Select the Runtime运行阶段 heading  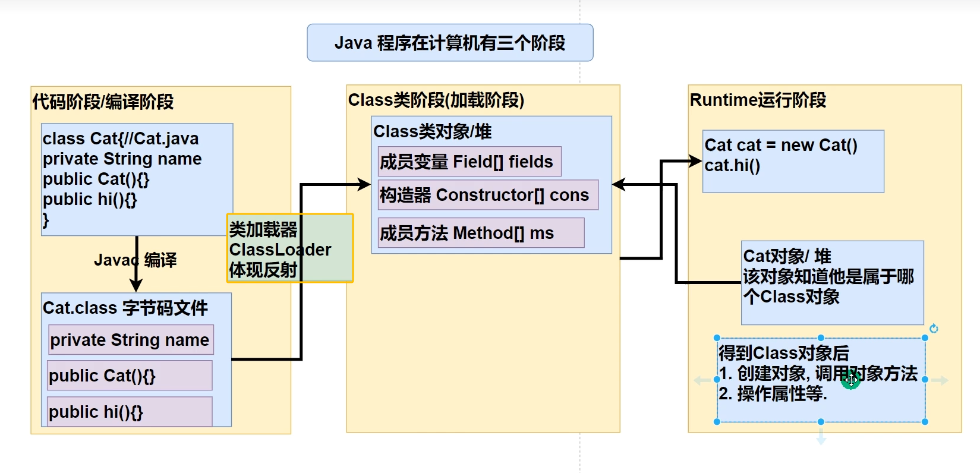[758, 100]
